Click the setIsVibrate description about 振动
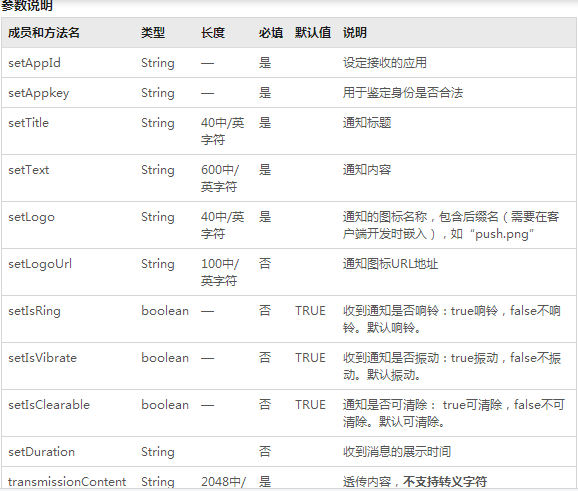This screenshot has width=578, height=491. [x=452, y=366]
